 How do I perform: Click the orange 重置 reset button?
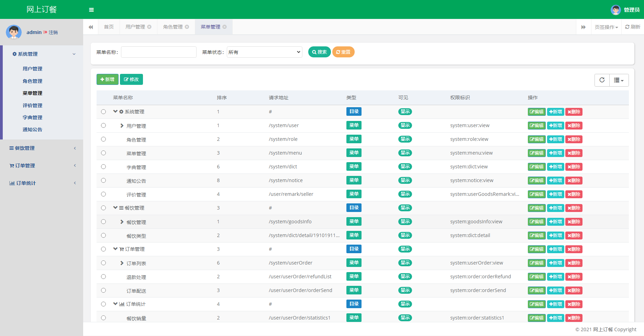(343, 52)
